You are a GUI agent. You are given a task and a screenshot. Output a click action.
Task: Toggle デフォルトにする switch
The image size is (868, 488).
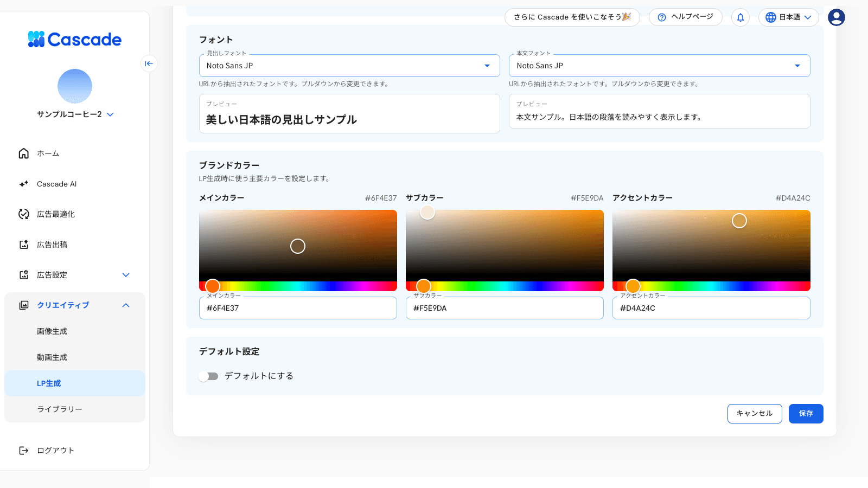(x=208, y=376)
